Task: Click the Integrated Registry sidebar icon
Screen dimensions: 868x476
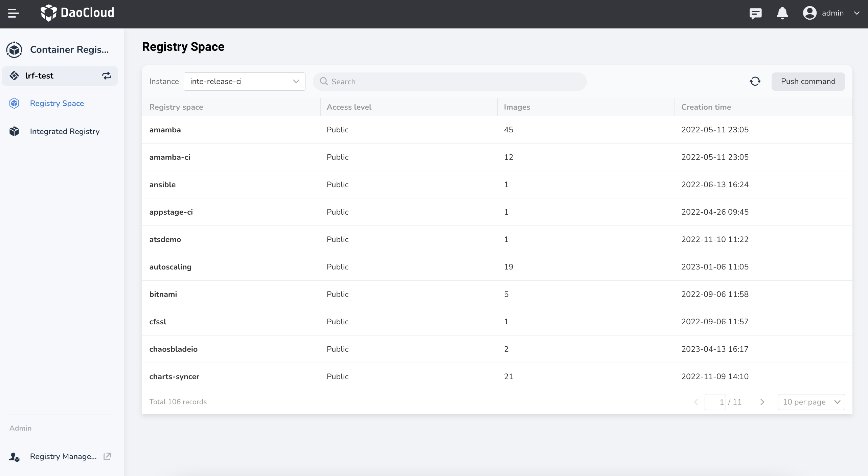Action: [x=14, y=131]
